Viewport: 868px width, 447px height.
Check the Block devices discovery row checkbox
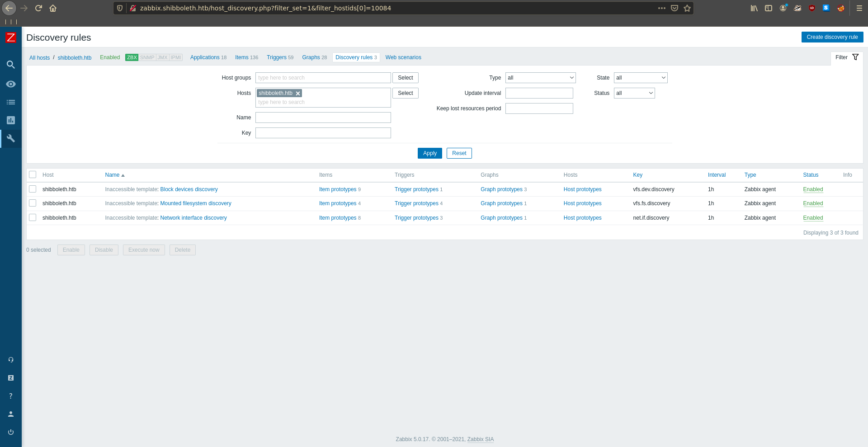(33, 189)
